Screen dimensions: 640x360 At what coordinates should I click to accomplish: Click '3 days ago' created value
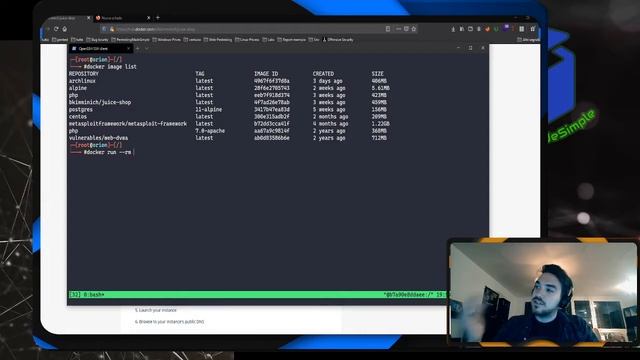click(x=328, y=81)
